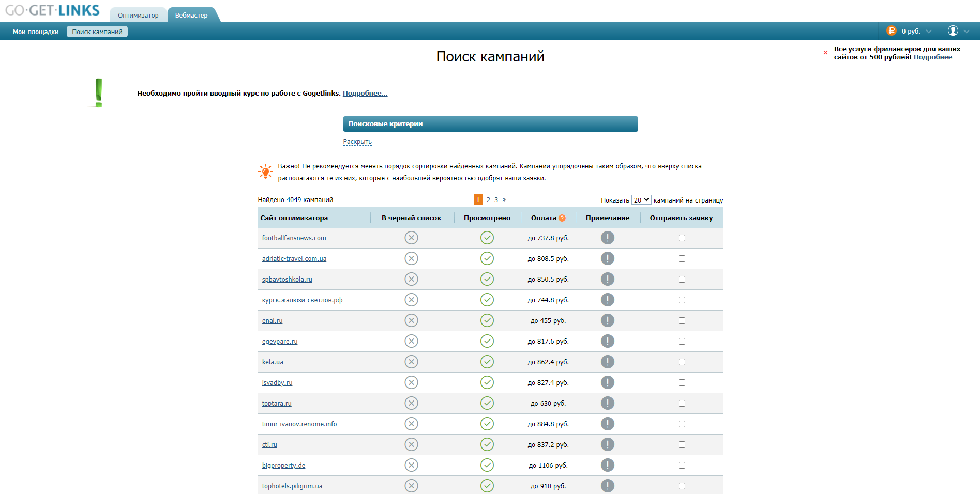Check the request checkbox for курск.жалюзи-светлов.рф
The width and height of the screenshot is (980, 494).
682,300
